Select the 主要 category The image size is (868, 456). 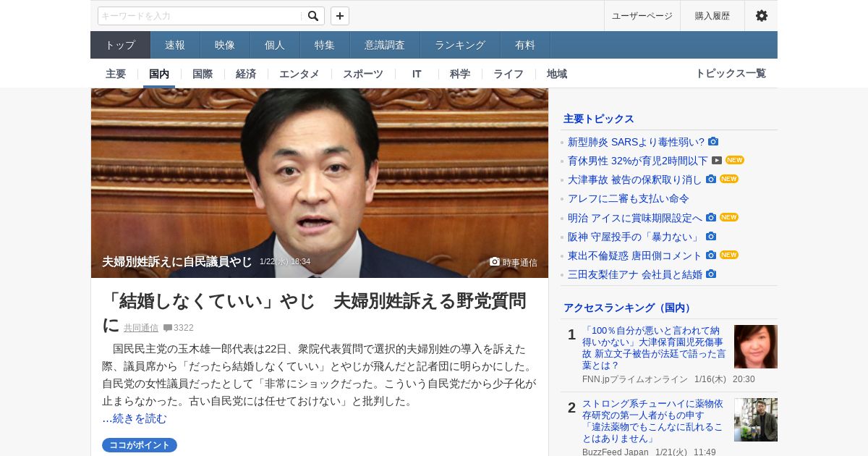pyautogui.click(x=116, y=74)
